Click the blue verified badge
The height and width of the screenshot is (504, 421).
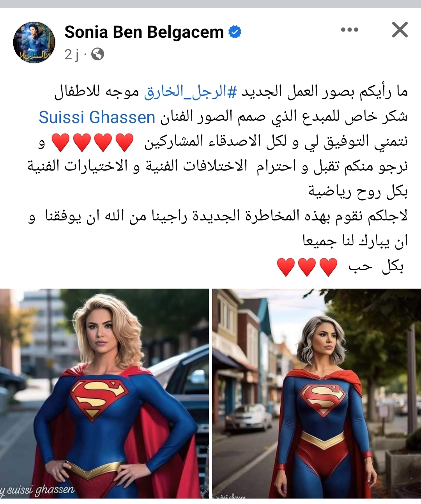coord(235,32)
